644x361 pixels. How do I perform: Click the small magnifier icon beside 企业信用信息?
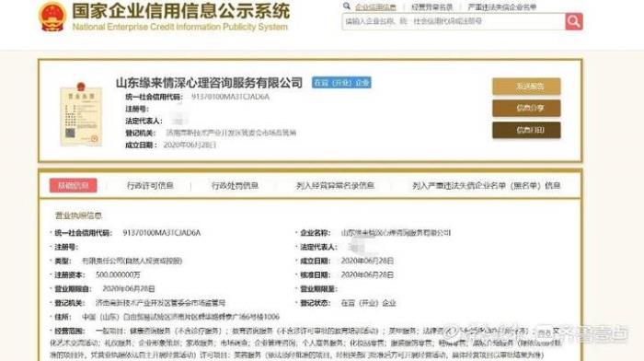(x=347, y=6)
